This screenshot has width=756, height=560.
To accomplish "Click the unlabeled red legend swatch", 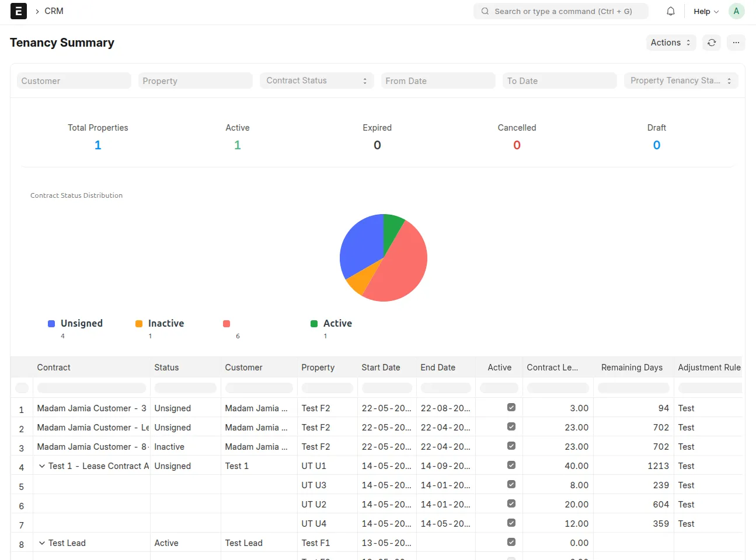I will tap(227, 324).
